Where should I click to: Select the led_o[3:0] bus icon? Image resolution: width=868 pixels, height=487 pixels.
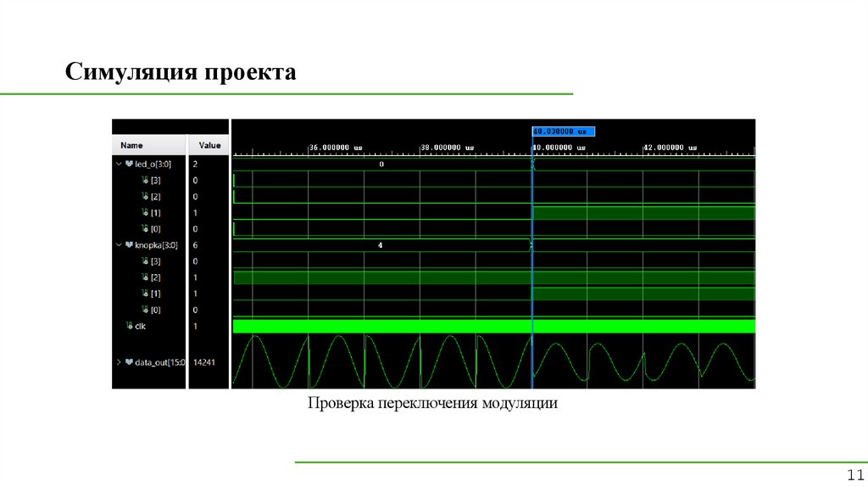pos(129,164)
